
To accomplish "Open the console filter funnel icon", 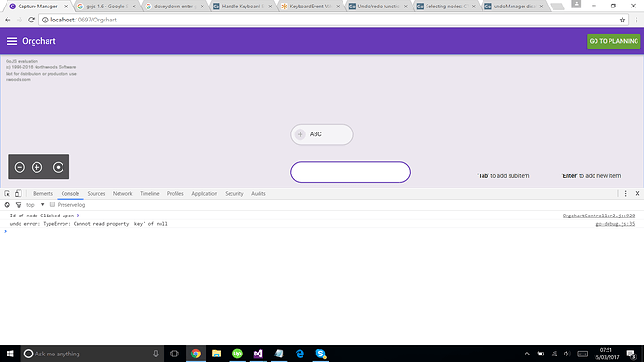I will click(x=19, y=205).
